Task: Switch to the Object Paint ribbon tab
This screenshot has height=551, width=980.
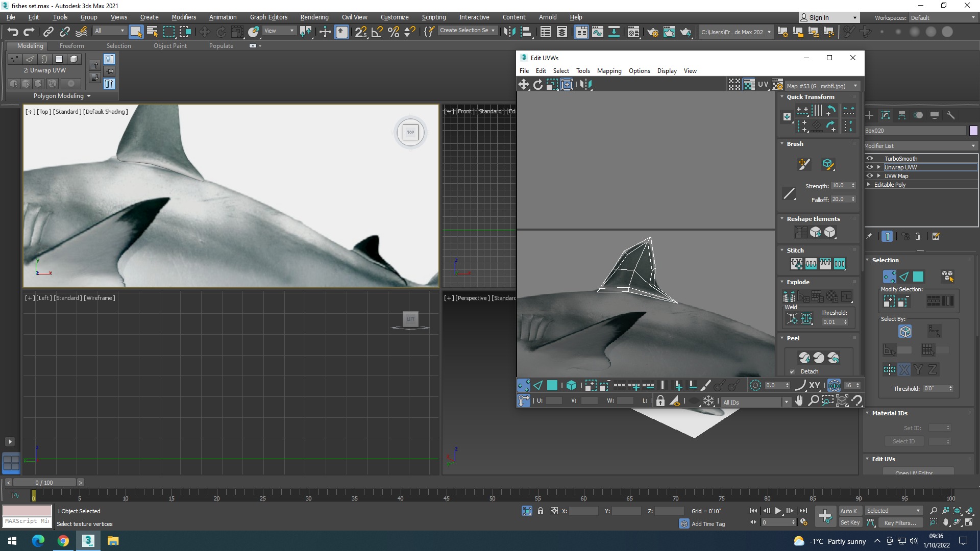Action: point(170,45)
